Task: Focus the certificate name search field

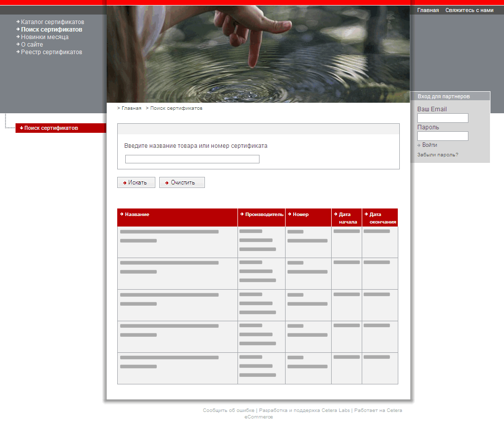Action: click(x=192, y=159)
